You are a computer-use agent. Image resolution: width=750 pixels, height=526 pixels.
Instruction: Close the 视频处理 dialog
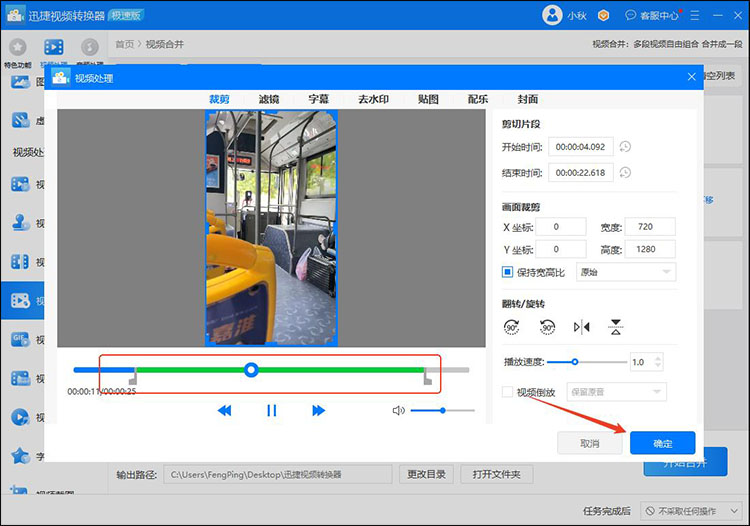[x=691, y=77]
